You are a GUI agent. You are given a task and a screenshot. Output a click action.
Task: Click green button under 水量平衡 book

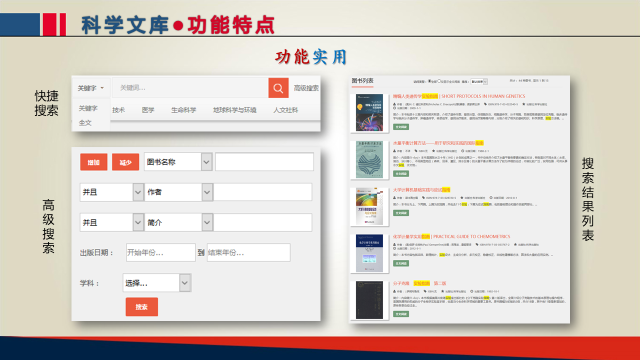click(401, 173)
